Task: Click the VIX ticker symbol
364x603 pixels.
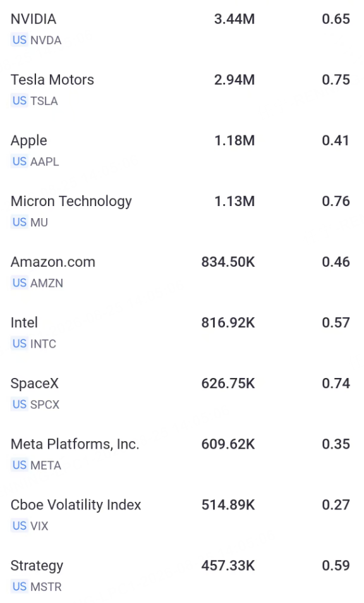Action: pyautogui.click(x=39, y=526)
